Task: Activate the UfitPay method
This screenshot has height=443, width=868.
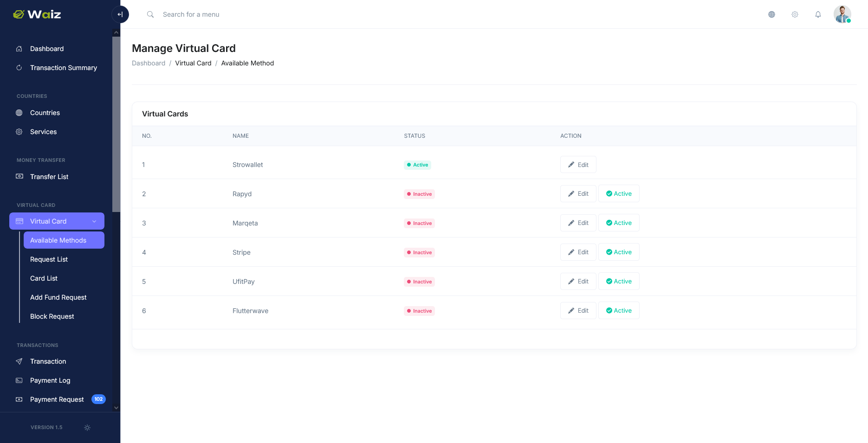Action: tap(619, 281)
